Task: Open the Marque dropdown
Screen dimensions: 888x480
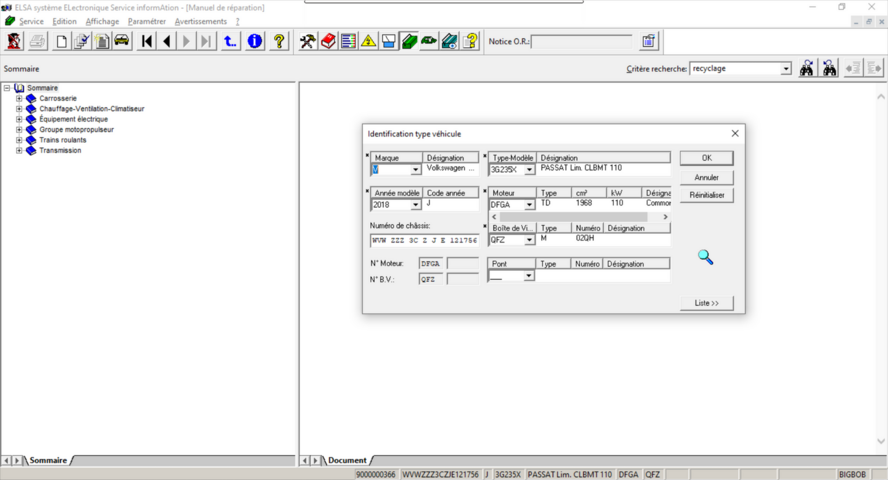Action: coord(416,170)
